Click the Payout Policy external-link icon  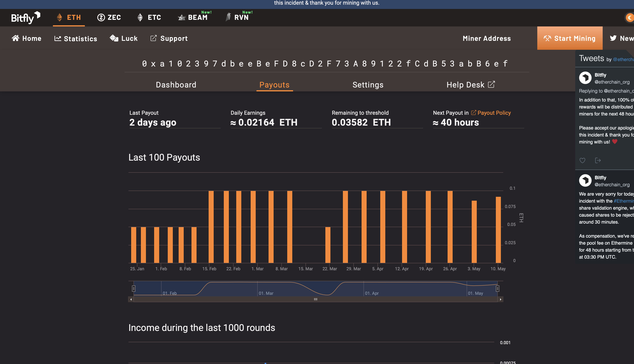(x=473, y=113)
